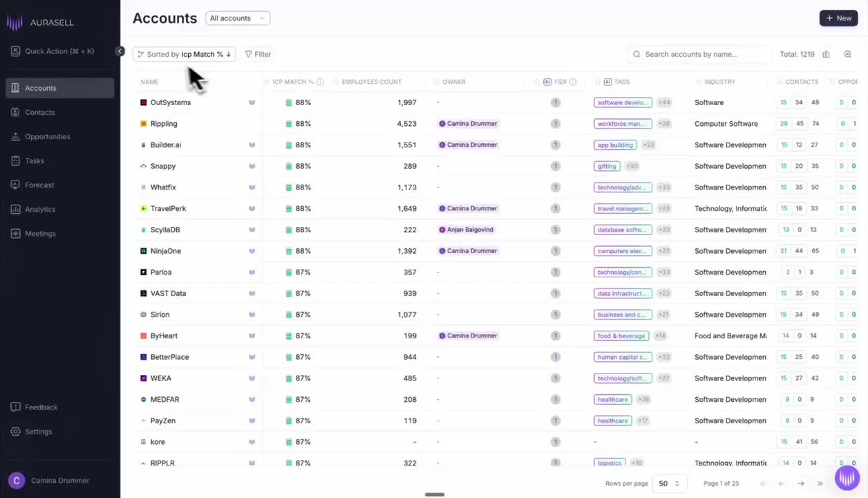Click the Filter button
Viewport: 868px width, 498px height.
tap(258, 54)
